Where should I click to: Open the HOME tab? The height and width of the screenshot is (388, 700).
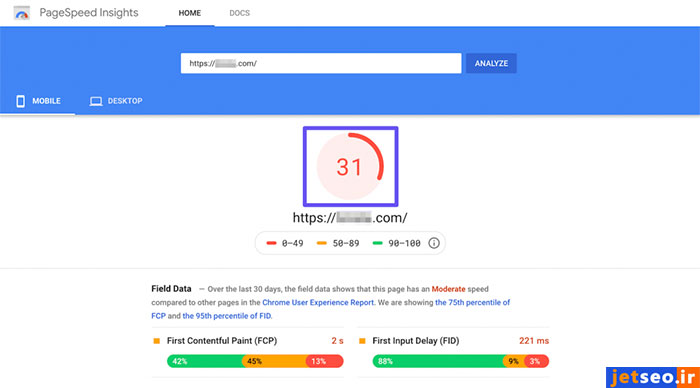[x=190, y=13]
